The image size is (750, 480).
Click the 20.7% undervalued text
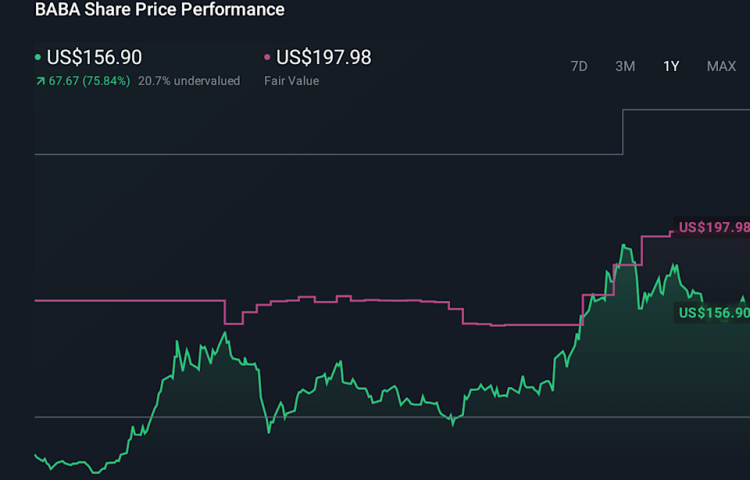(x=189, y=81)
